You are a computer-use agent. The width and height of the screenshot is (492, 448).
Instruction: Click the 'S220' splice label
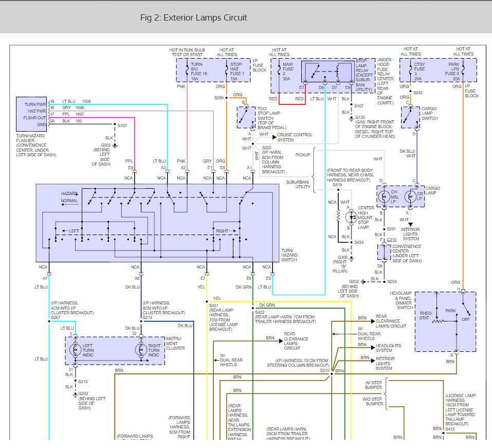pyautogui.click(x=267, y=148)
